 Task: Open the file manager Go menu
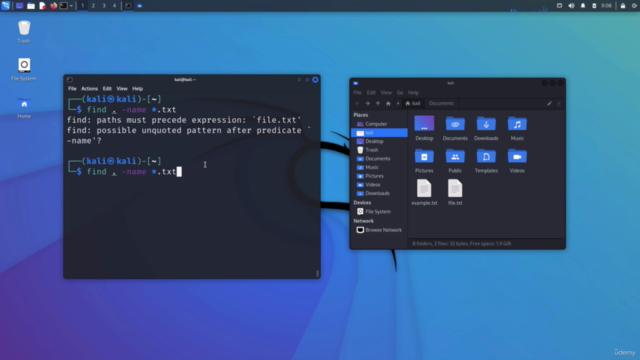400,93
